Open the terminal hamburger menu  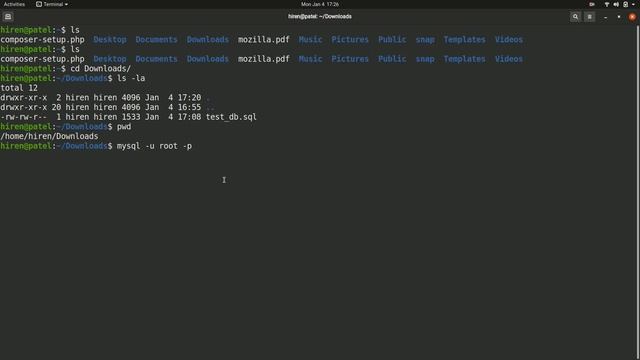pyautogui.click(x=589, y=17)
